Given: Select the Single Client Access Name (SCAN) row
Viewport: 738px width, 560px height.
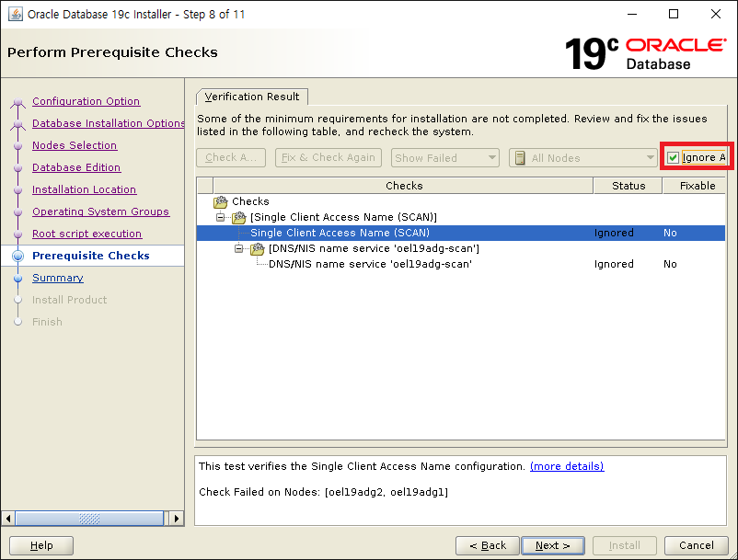Looking at the screenshot, I should pyautogui.click(x=461, y=233).
